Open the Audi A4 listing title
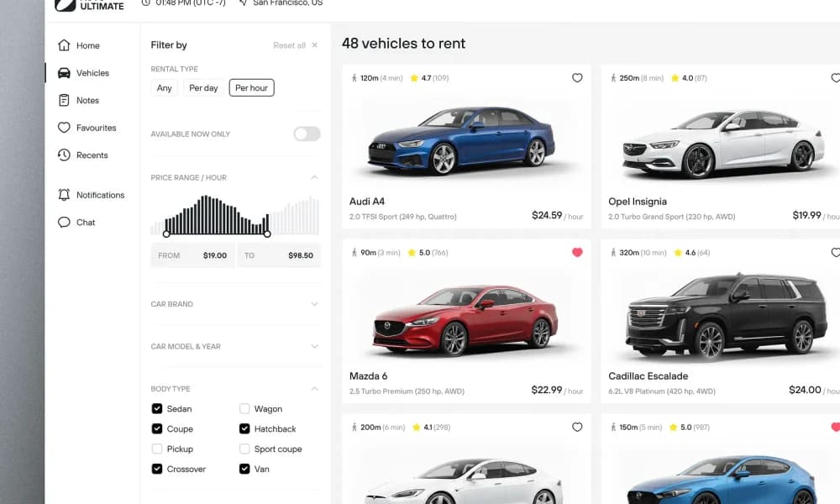This screenshot has width=840, height=504. [x=367, y=202]
